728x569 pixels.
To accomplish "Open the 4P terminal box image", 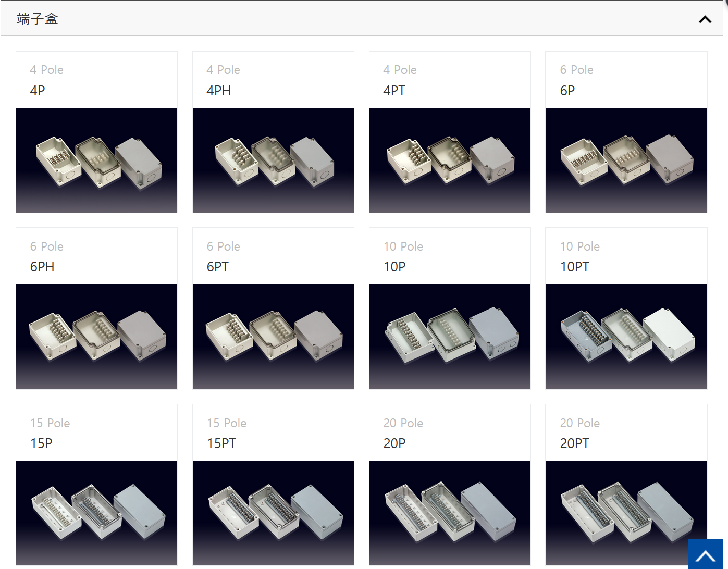I will 96,160.
